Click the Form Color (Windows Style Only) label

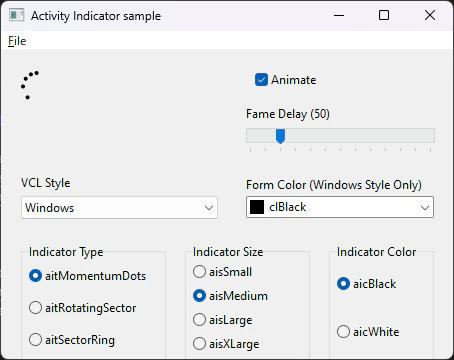click(334, 185)
